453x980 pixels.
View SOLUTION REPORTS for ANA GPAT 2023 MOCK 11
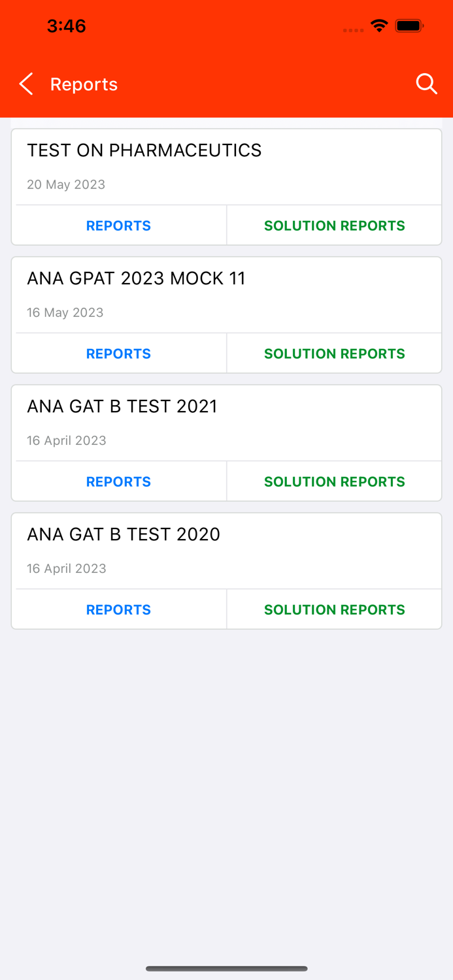click(334, 353)
